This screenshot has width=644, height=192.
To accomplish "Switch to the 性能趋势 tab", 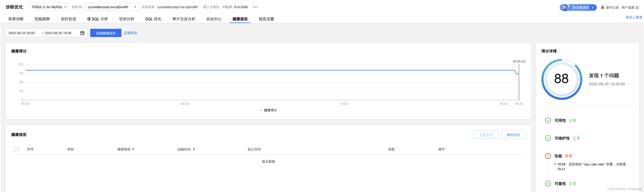I will pos(42,19).
